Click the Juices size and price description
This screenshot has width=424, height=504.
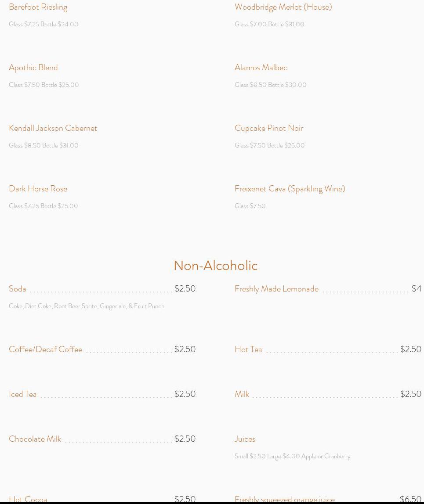pyautogui.click(x=293, y=457)
